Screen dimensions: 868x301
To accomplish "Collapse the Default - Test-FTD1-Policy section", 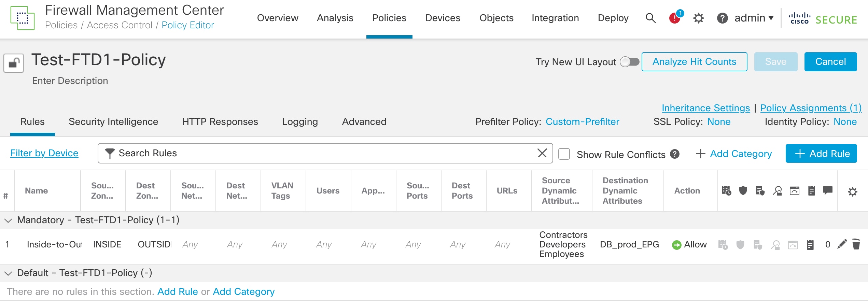I will (8, 273).
